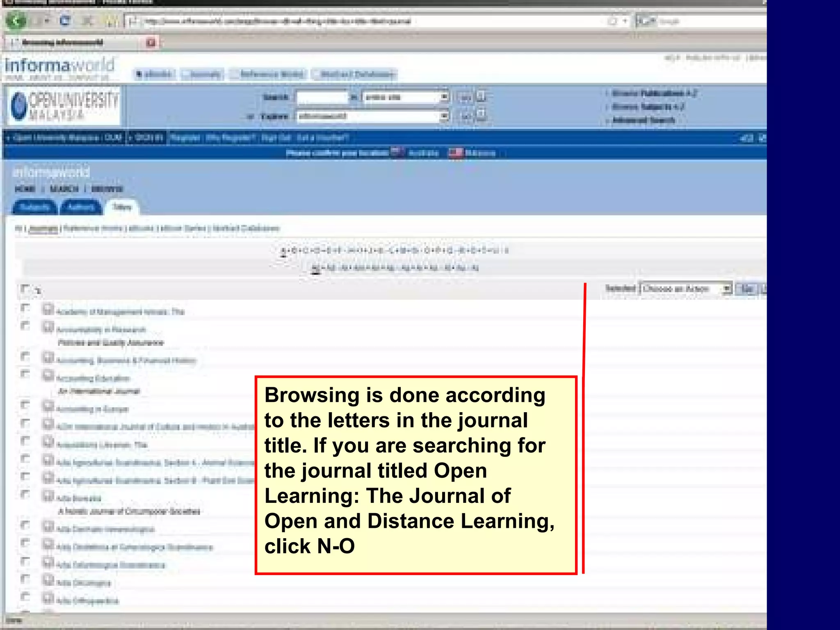Close the Browsing informaworld tab
Viewport: 840px width, 630px height.
(151, 42)
